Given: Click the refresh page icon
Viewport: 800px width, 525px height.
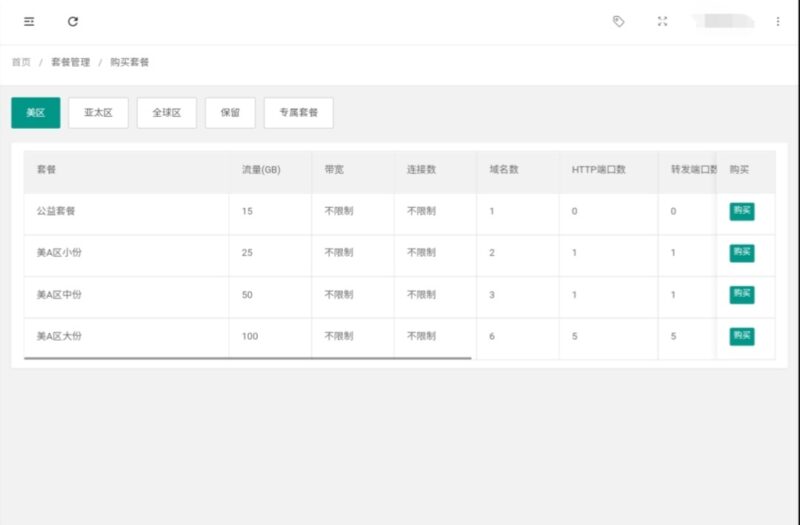Looking at the screenshot, I should click(x=73, y=21).
